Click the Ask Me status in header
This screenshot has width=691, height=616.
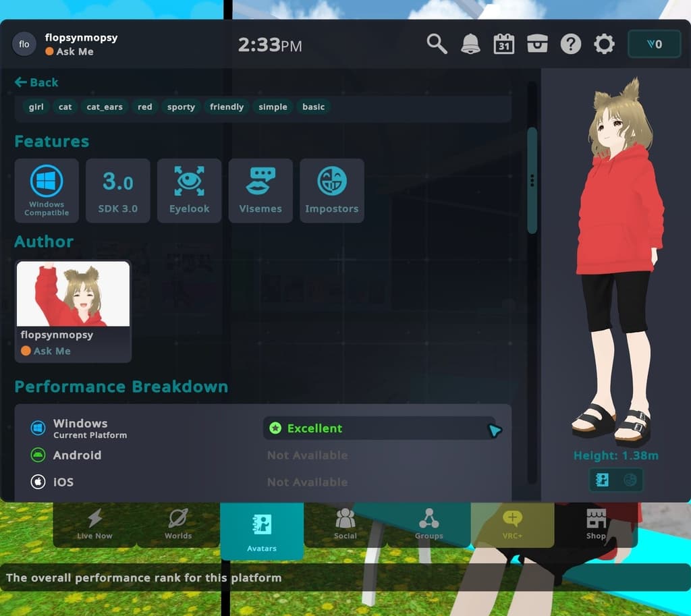click(x=70, y=51)
